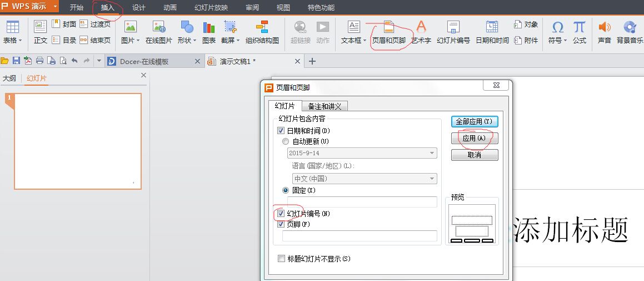Add a 目录 contents page

(x=64, y=40)
